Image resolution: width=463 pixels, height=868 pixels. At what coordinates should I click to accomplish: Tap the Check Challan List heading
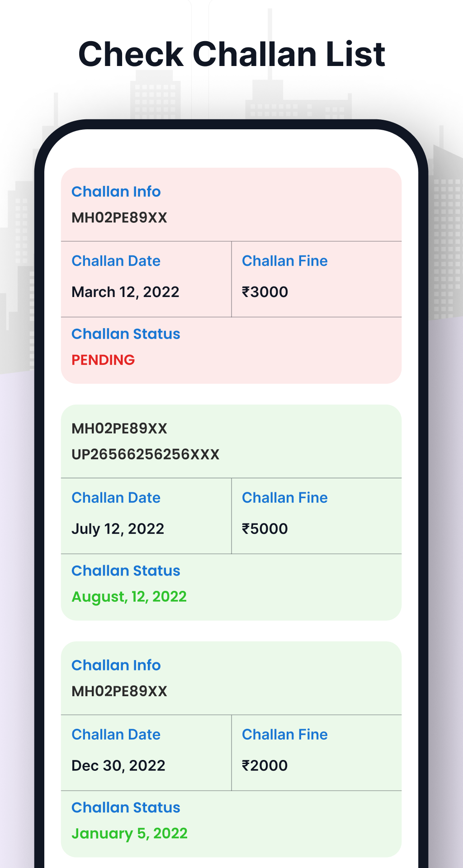tap(231, 54)
